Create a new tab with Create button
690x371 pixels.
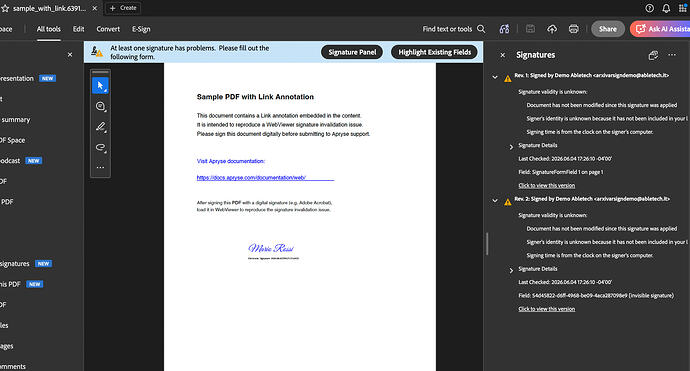coord(123,8)
